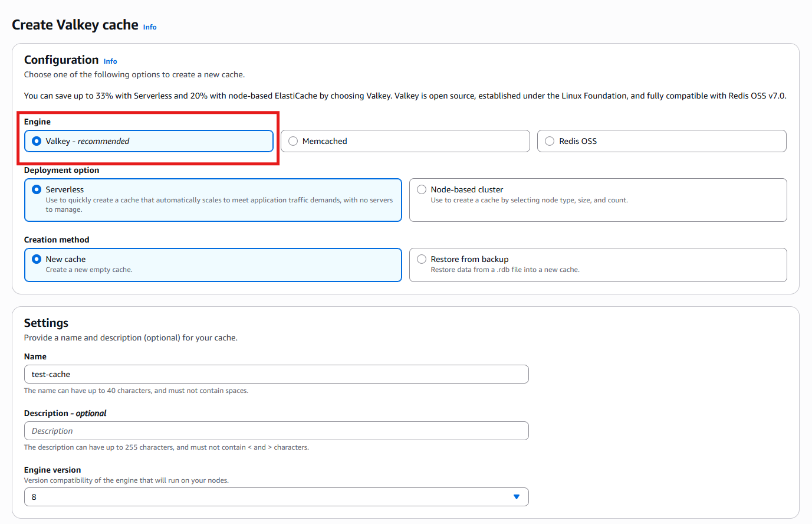Click the 'Deployment option' label

(x=61, y=170)
